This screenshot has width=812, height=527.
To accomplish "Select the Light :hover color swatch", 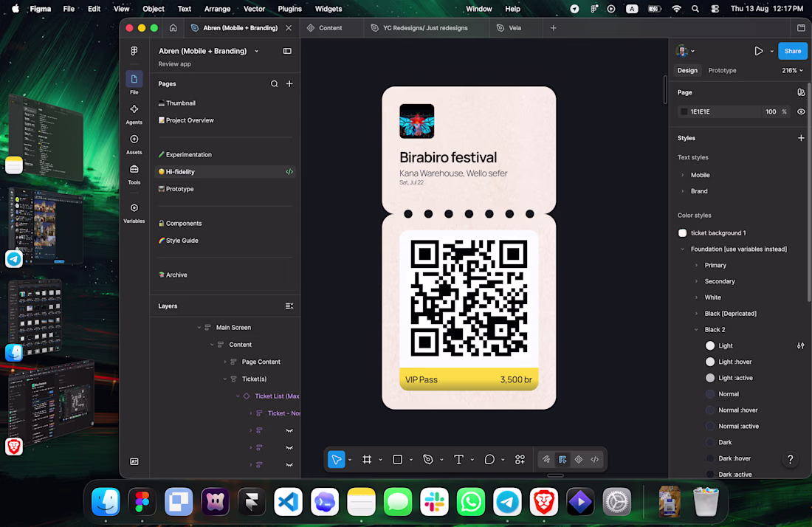I will click(710, 362).
